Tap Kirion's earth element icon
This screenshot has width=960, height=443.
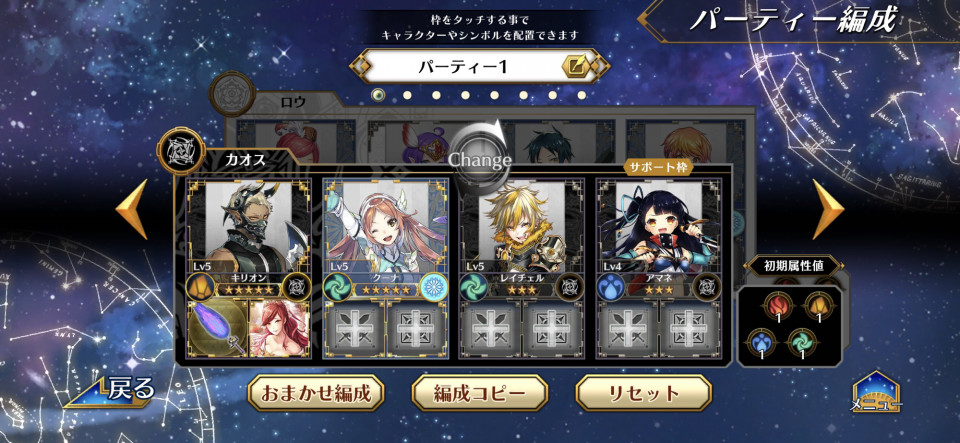[201, 286]
